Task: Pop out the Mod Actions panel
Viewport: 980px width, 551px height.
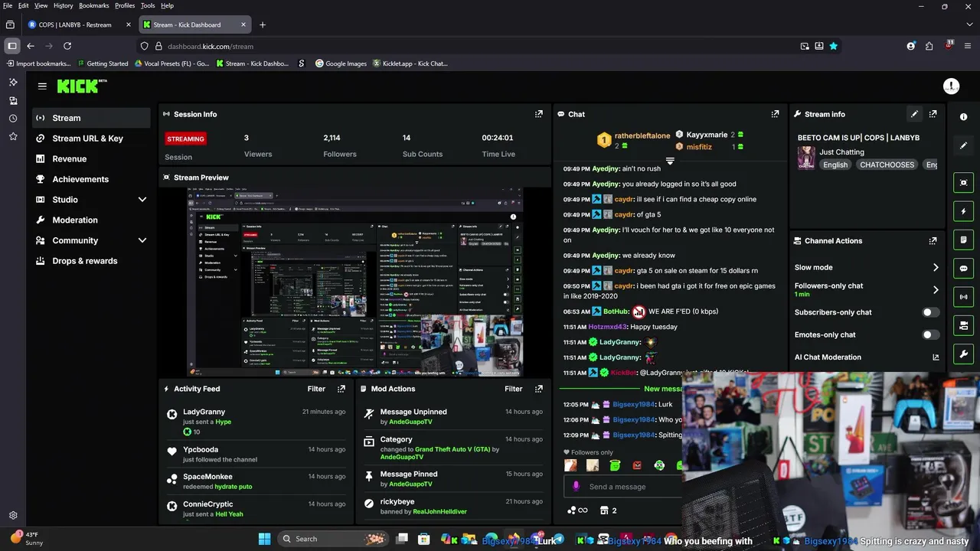Action: (x=539, y=389)
